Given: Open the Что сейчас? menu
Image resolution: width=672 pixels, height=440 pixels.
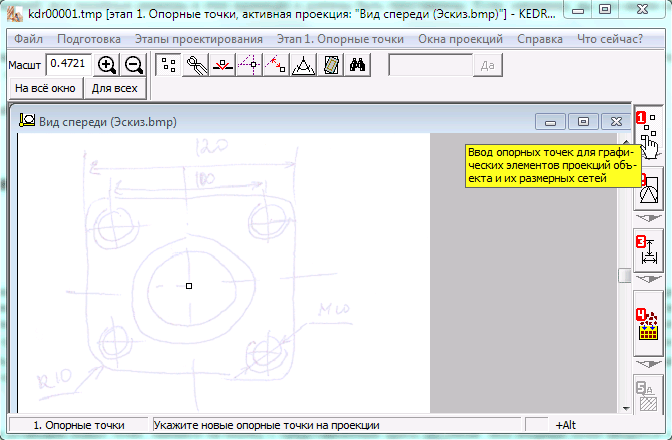Looking at the screenshot, I should point(611,39).
